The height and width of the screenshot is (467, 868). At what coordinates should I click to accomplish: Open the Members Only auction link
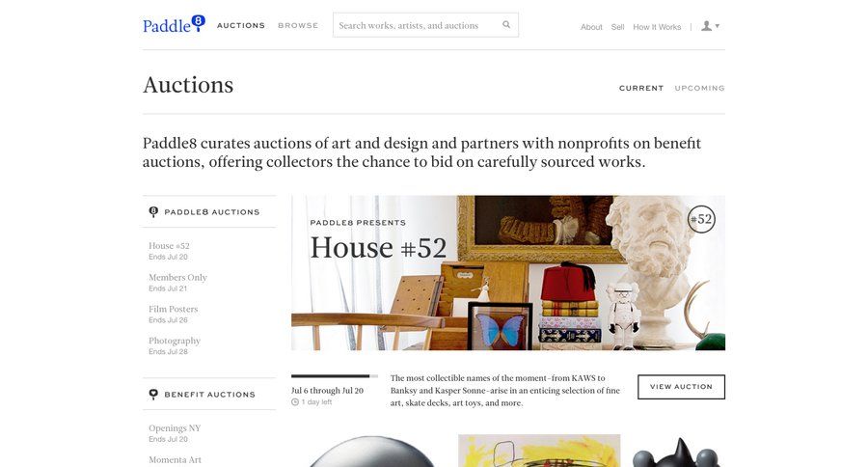click(x=177, y=277)
